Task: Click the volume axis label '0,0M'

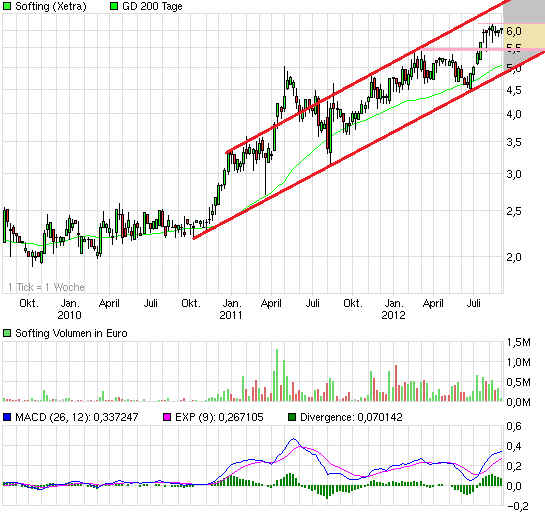Action: point(519,402)
